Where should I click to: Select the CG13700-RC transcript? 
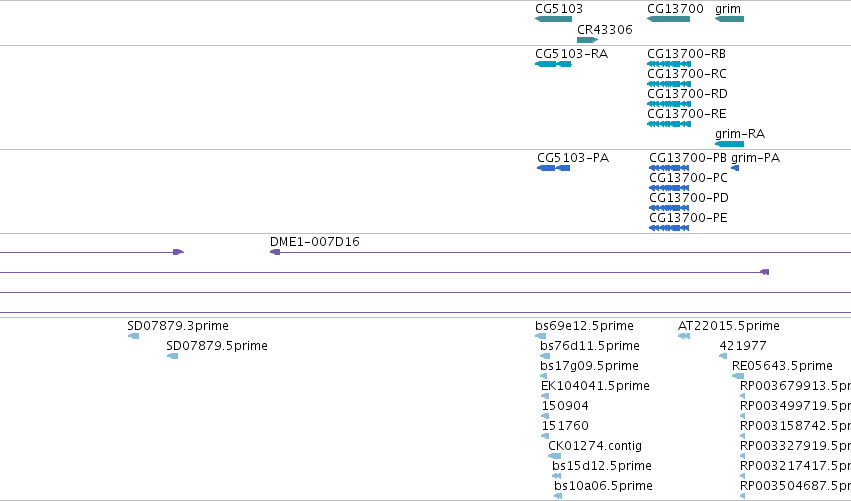pyautogui.click(x=669, y=84)
